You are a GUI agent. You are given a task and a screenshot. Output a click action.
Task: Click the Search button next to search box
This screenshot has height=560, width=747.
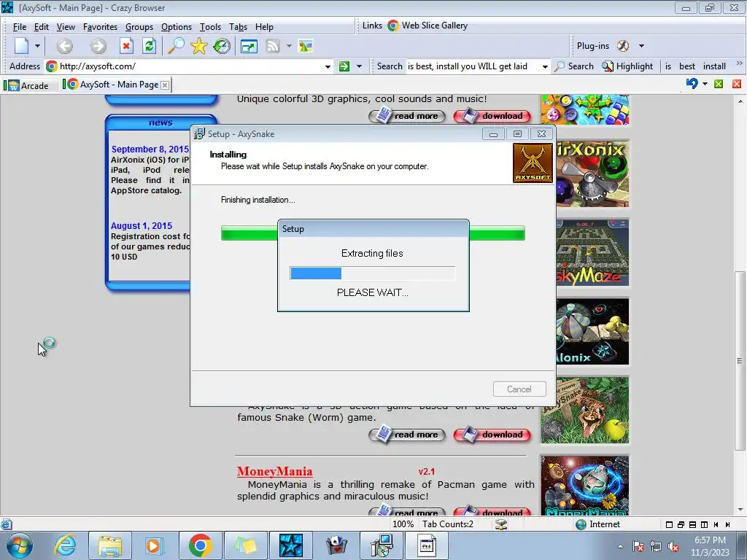[575, 66]
